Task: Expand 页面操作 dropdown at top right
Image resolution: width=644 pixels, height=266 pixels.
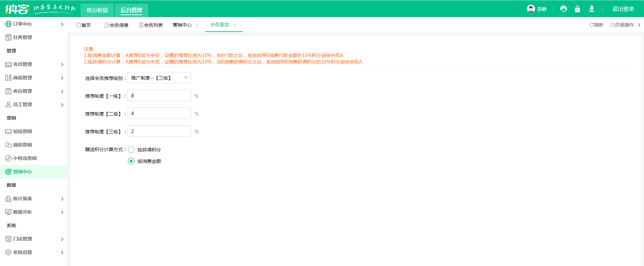Action: pyautogui.click(x=625, y=25)
